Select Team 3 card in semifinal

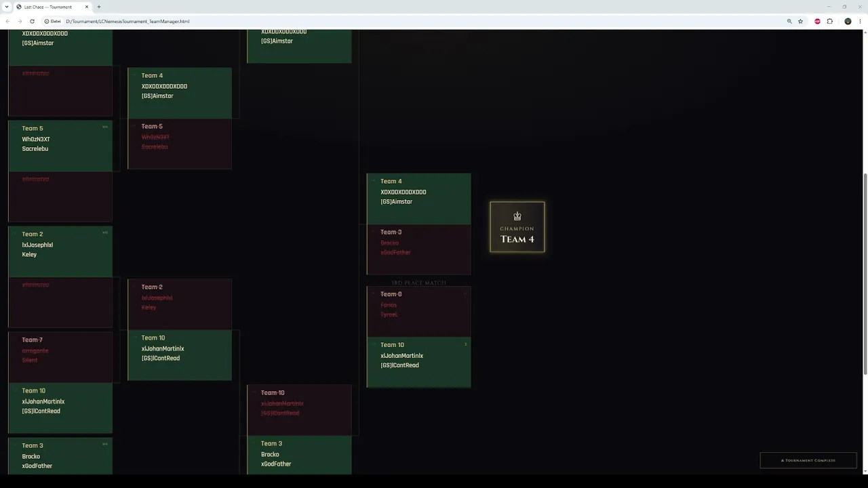[x=300, y=455]
